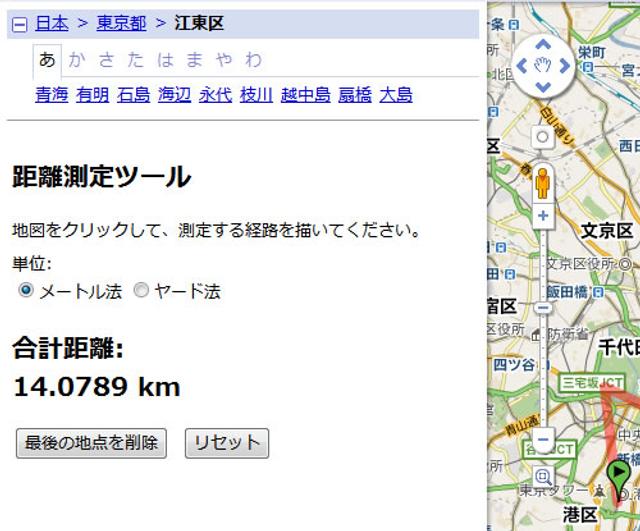Click the 港区 label on map
This screenshot has height=531, width=640.
pyautogui.click(x=580, y=514)
